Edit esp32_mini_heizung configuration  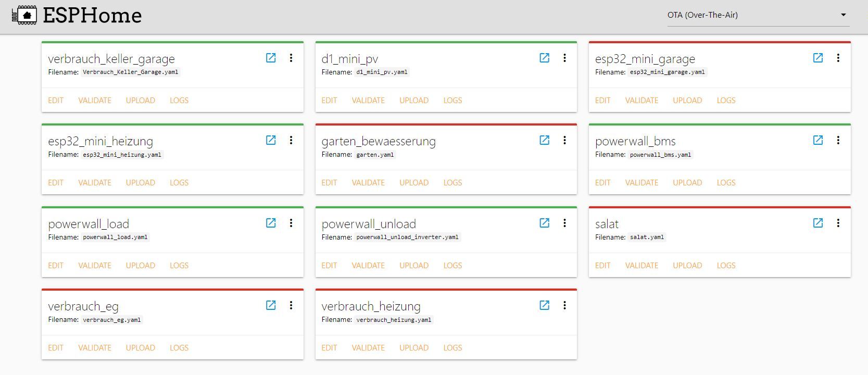tap(56, 183)
